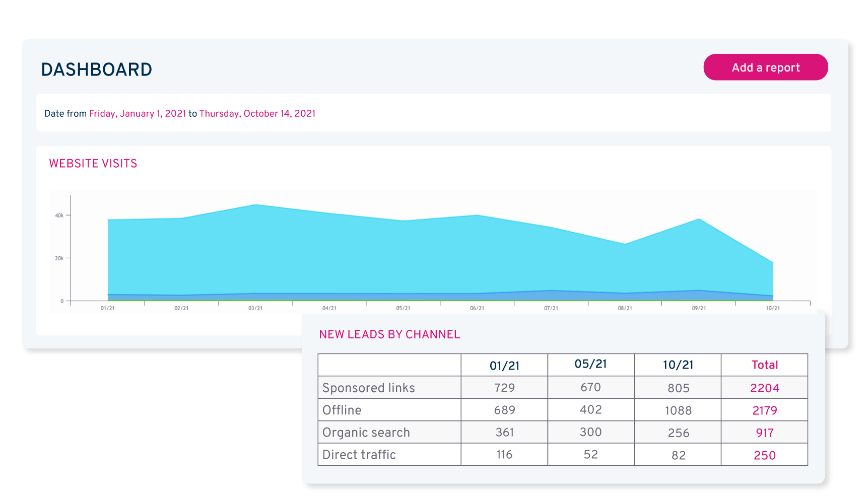Image resolution: width=868 pixels, height=501 pixels.
Task: Click Organic search value 300
Action: tap(591, 432)
